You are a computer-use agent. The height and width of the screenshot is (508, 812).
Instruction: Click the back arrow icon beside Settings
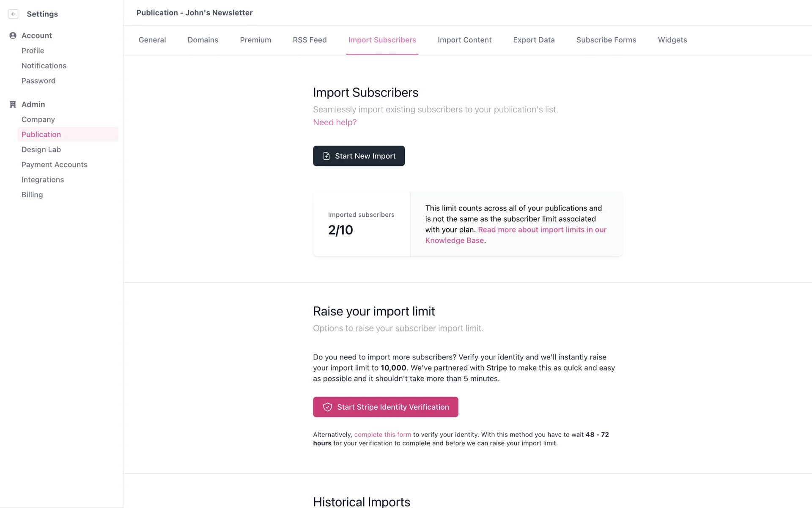[14, 14]
